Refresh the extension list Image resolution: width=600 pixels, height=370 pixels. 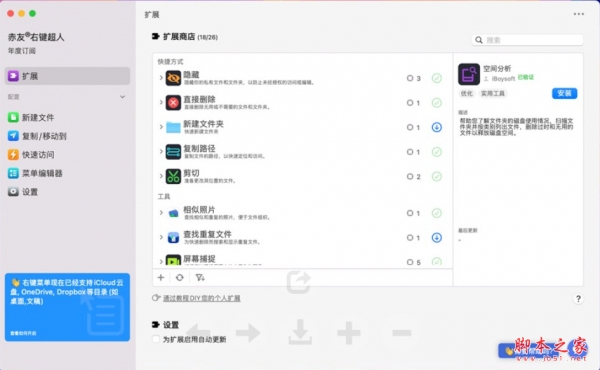click(179, 277)
